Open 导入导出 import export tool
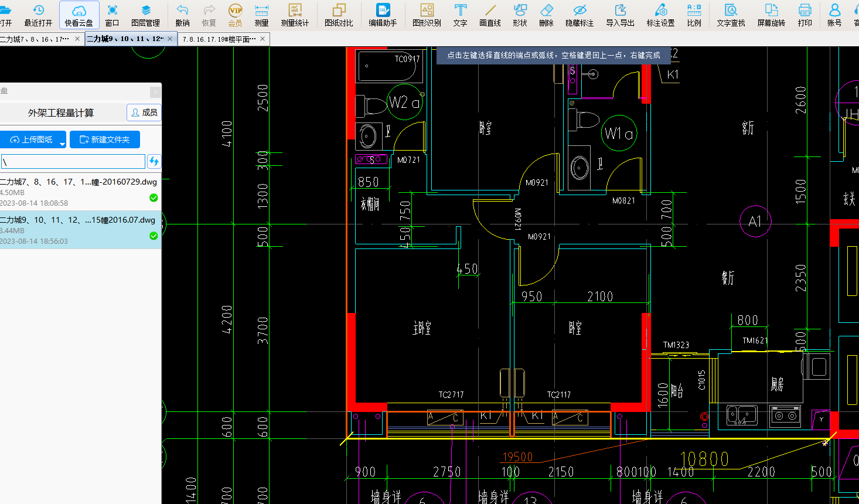 coord(620,15)
